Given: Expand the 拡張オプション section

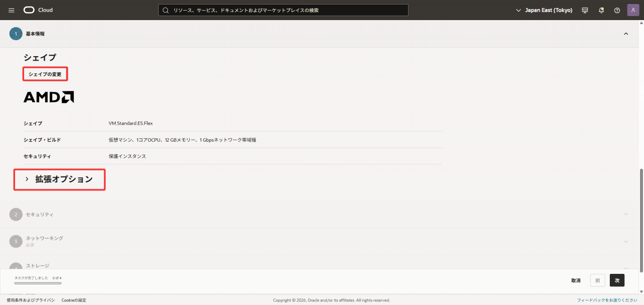Looking at the screenshot, I should click(59, 179).
